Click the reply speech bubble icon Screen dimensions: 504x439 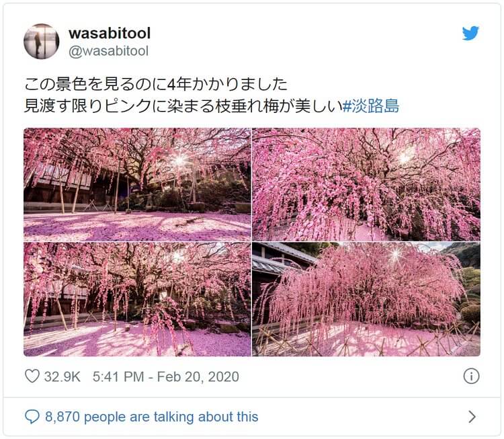point(32,417)
